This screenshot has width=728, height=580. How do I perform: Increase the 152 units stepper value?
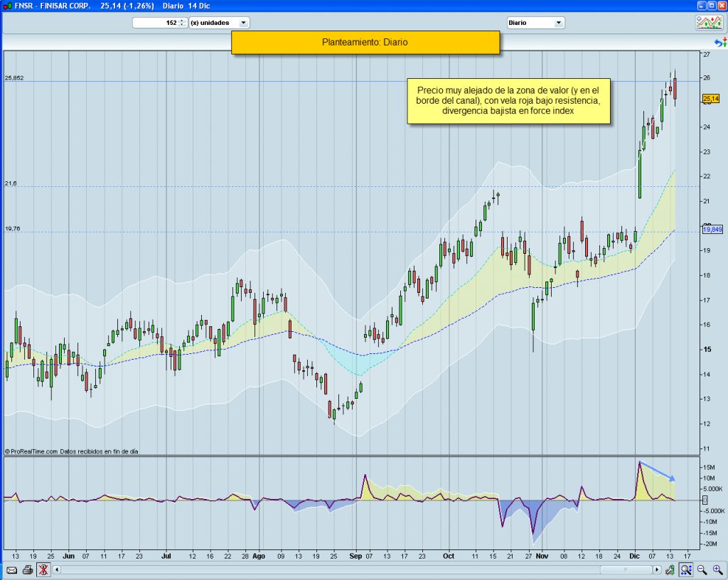point(182,21)
